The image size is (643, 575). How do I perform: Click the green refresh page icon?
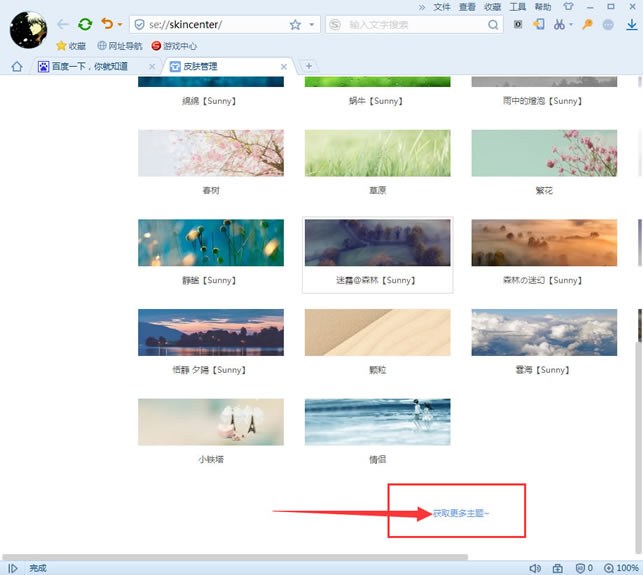click(85, 24)
